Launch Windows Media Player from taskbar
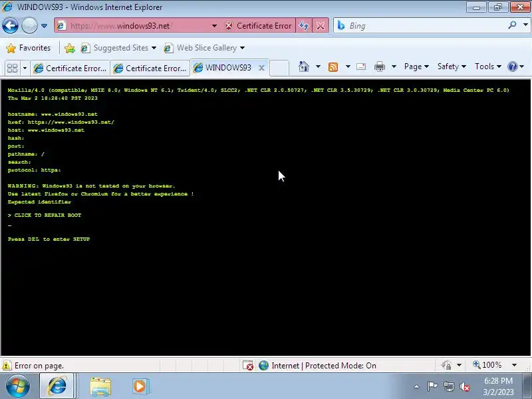This screenshot has width=532, height=399. click(140, 386)
